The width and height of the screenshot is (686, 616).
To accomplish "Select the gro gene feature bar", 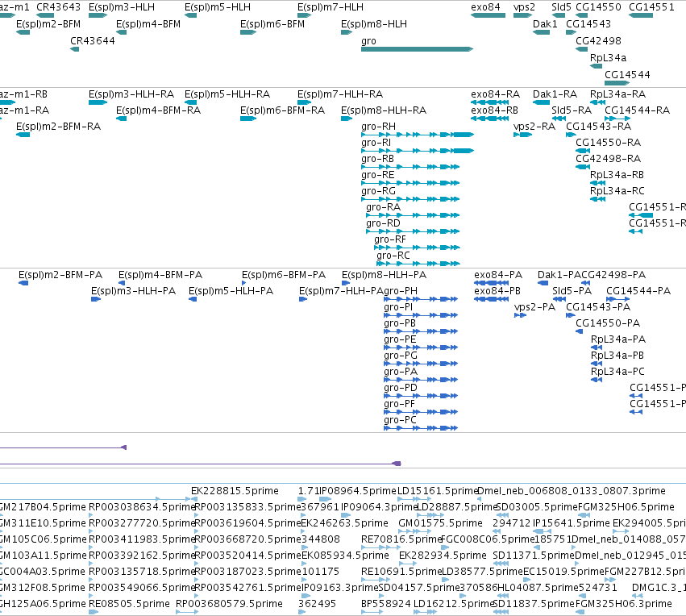I will pos(417,49).
